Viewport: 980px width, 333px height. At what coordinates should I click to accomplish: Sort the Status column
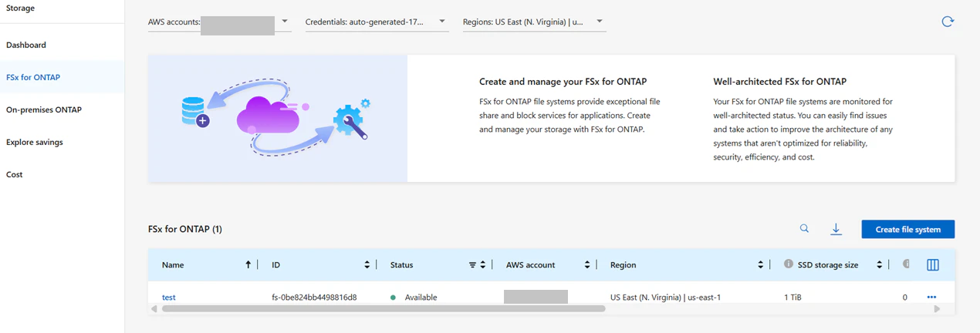pos(483,264)
